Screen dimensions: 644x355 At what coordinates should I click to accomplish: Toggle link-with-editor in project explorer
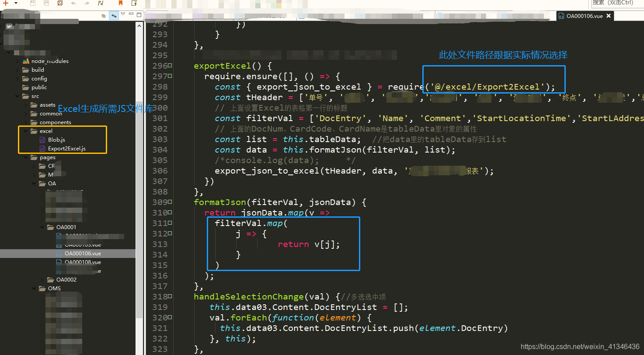click(114, 15)
